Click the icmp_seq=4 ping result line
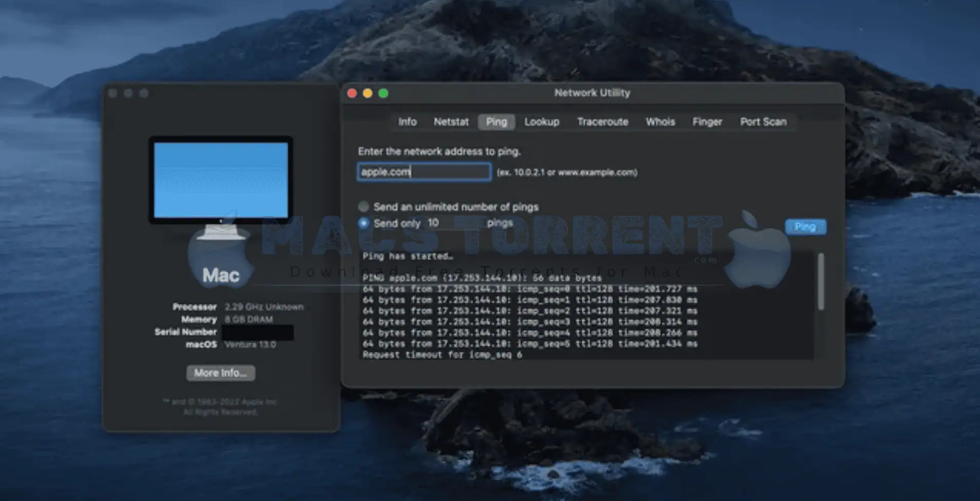 click(x=530, y=333)
